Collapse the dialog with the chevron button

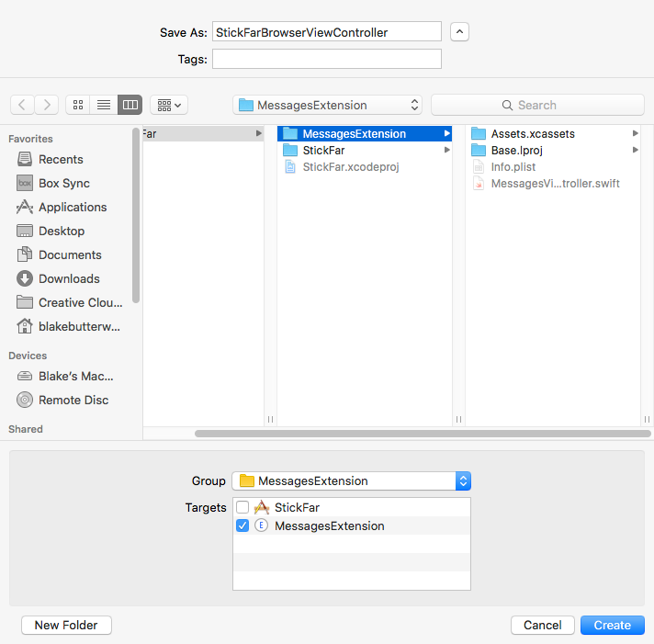pyautogui.click(x=459, y=32)
